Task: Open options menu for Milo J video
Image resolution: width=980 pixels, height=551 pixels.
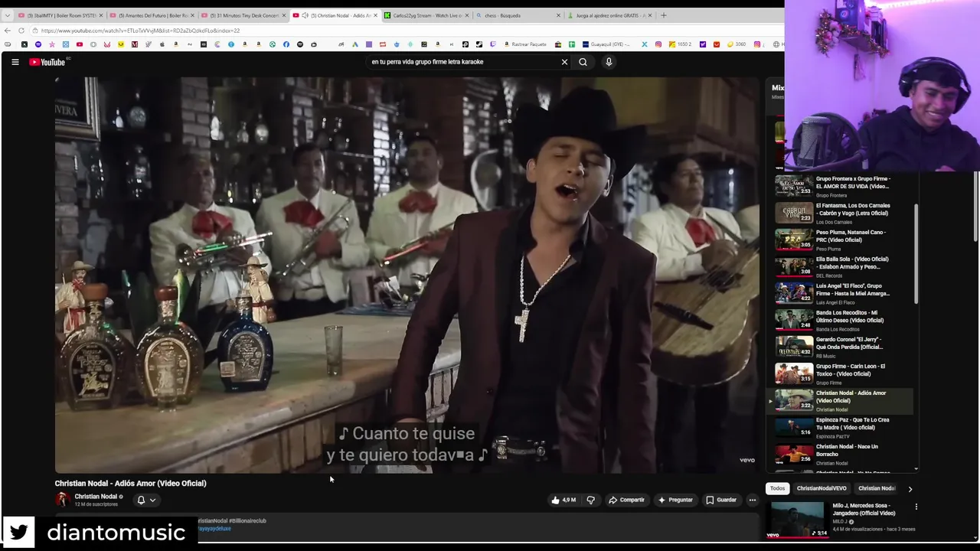Action: tap(916, 507)
